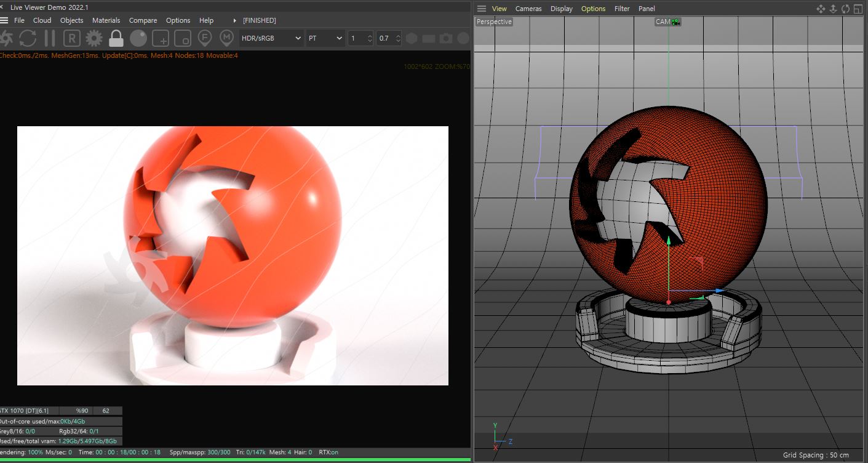Click the Octane send scene and restart icon
The image size is (868, 463).
click(5, 38)
